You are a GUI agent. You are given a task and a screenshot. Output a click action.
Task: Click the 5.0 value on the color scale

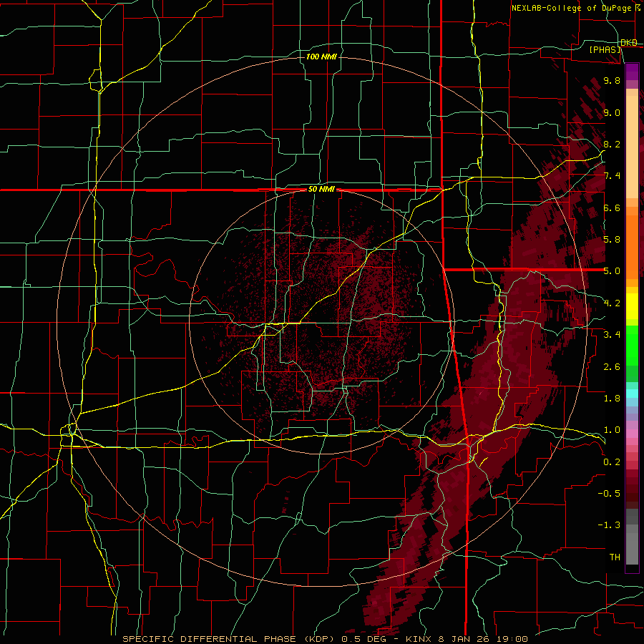click(612, 271)
